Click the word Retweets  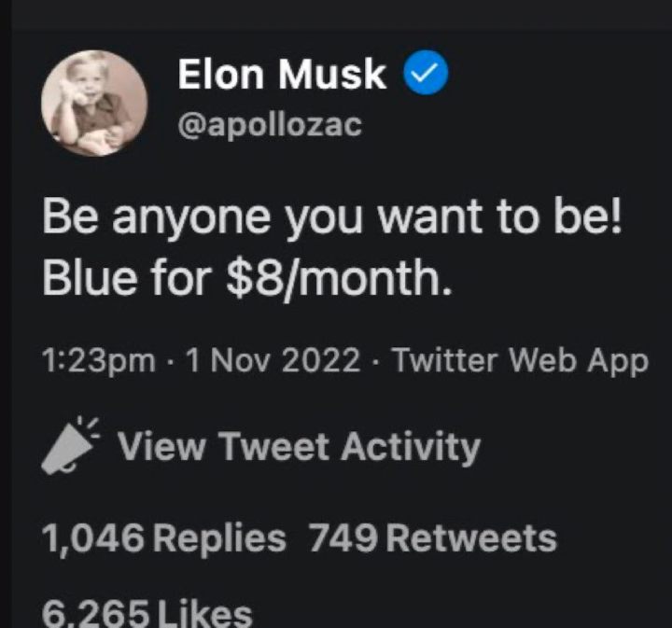point(470,538)
